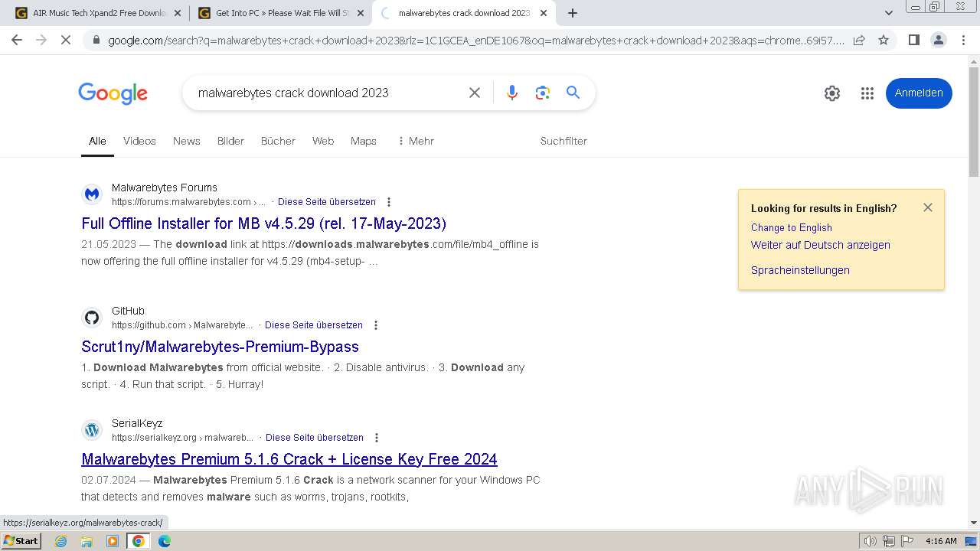The height and width of the screenshot is (551, 980).
Task: Open Windows Media Player from taskbar
Action: [x=113, y=541]
